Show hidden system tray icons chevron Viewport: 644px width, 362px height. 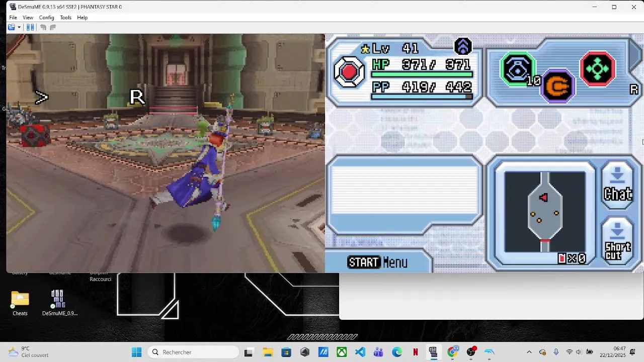click(529, 352)
